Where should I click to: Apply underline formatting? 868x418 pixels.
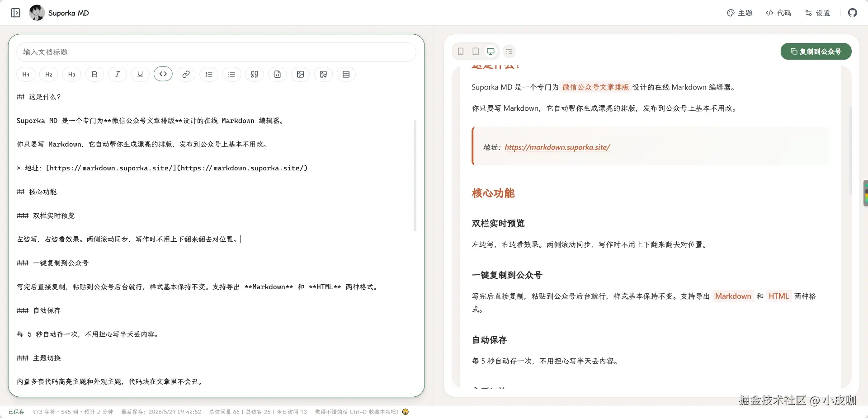[x=140, y=74]
